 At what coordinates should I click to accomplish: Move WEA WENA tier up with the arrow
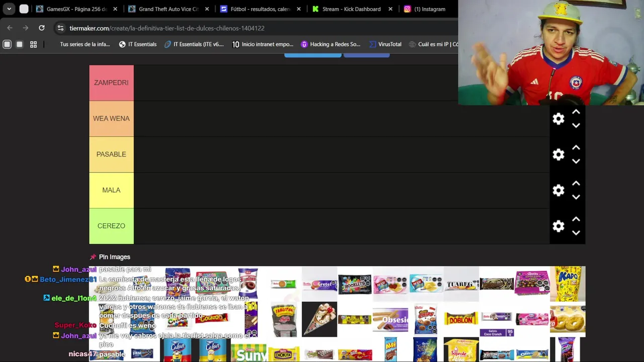point(576,112)
